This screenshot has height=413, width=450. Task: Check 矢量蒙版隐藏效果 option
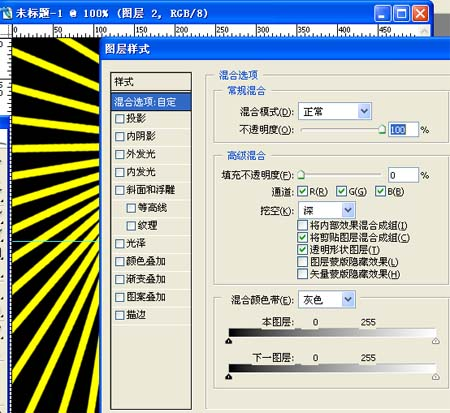coord(302,274)
